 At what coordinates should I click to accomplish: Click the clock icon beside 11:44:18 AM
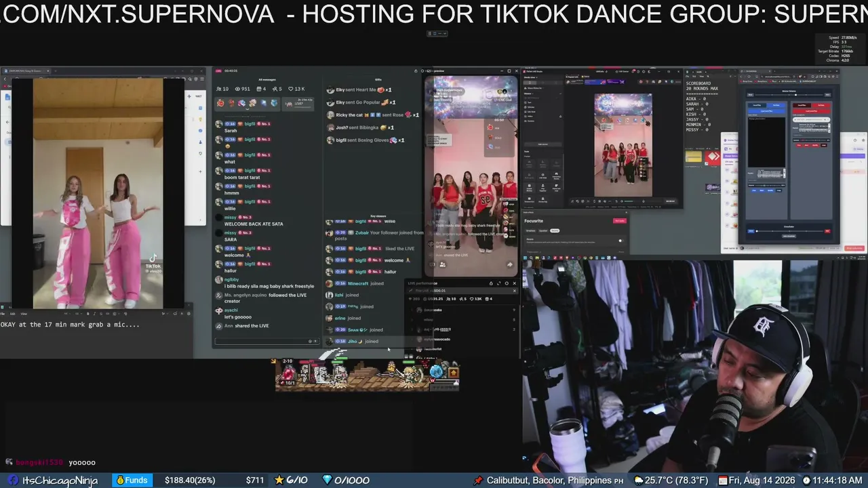coord(806,480)
